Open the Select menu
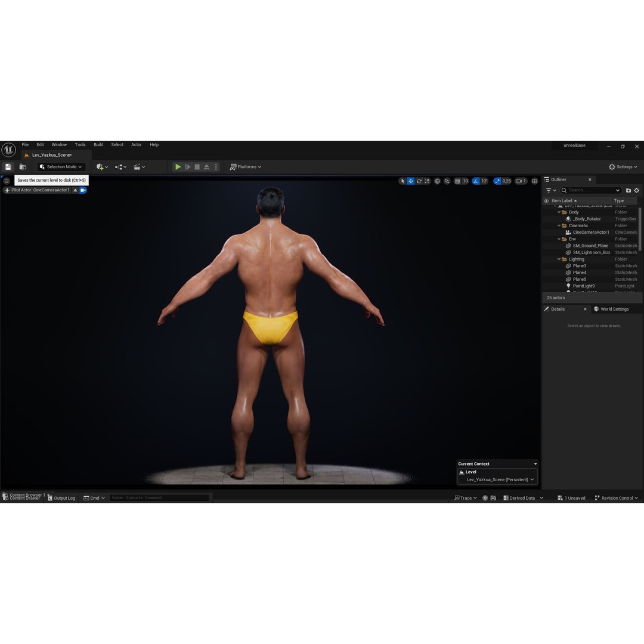The width and height of the screenshot is (644, 644). tap(117, 144)
